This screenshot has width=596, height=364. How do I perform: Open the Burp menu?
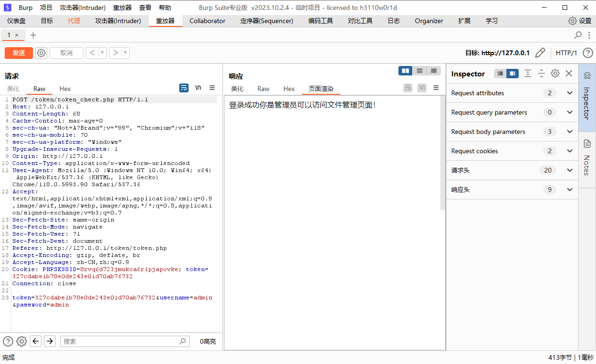[x=25, y=8]
